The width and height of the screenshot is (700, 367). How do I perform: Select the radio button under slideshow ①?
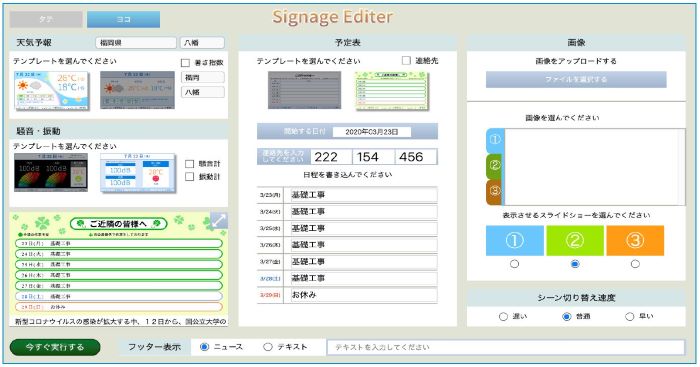point(515,264)
